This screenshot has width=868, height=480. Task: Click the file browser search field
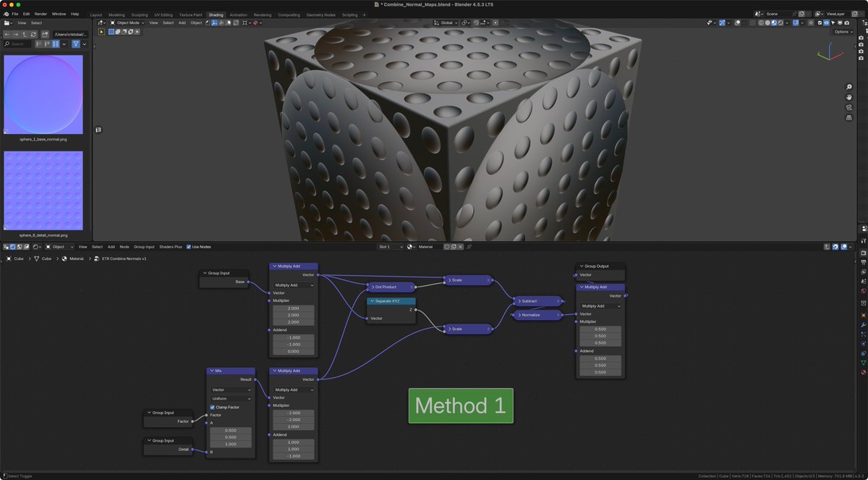point(17,44)
